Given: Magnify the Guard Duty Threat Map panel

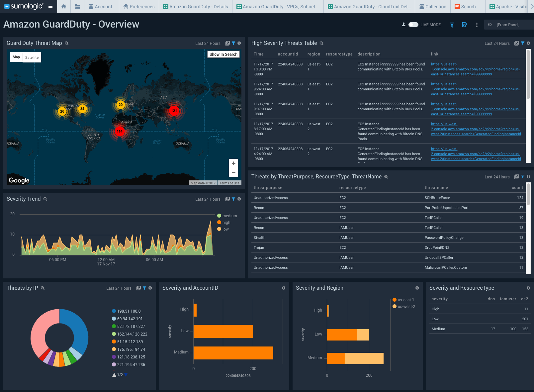Looking at the screenshot, I should (x=66, y=43).
